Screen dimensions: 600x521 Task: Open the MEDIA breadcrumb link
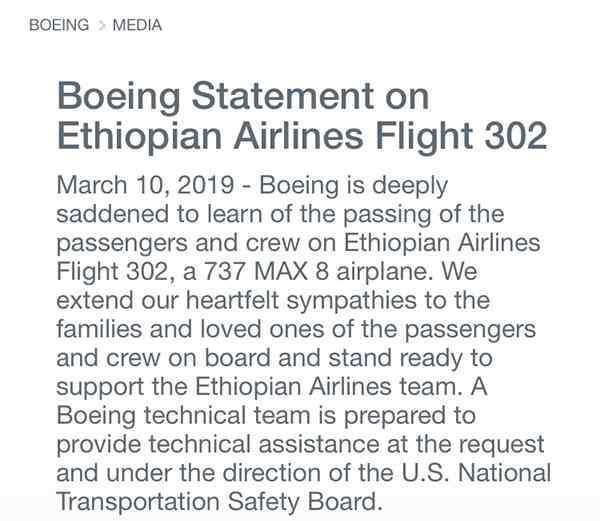coord(137,25)
